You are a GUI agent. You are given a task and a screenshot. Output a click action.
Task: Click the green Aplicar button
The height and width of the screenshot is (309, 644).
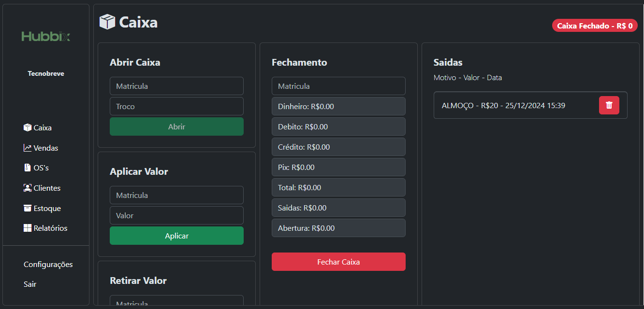[176, 236]
